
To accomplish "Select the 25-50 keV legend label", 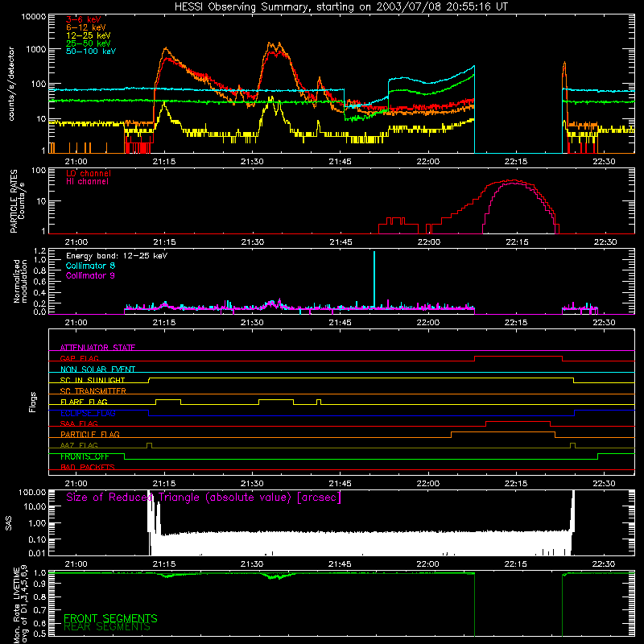I will [89, 43].
